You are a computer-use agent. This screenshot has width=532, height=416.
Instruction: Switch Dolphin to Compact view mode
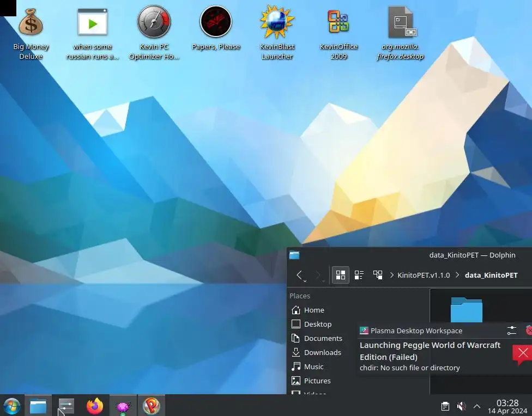[359, 275]
